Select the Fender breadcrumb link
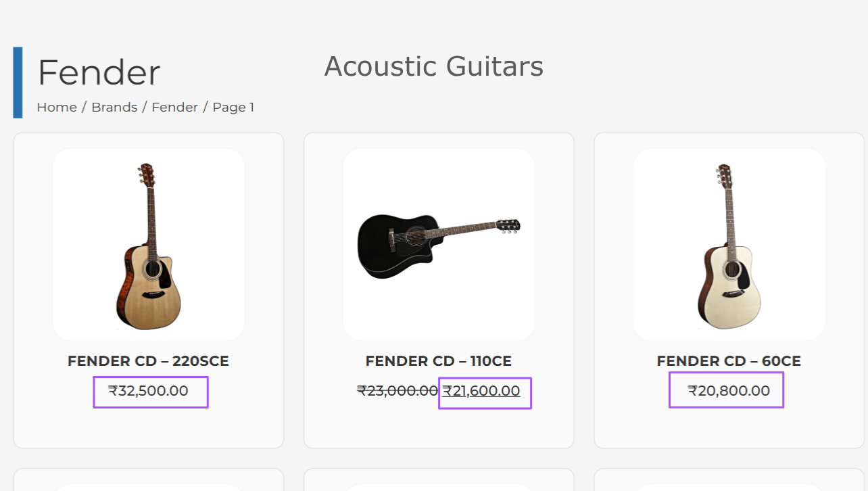This screenshot has width=868, height=491. (x=174, y=108)
